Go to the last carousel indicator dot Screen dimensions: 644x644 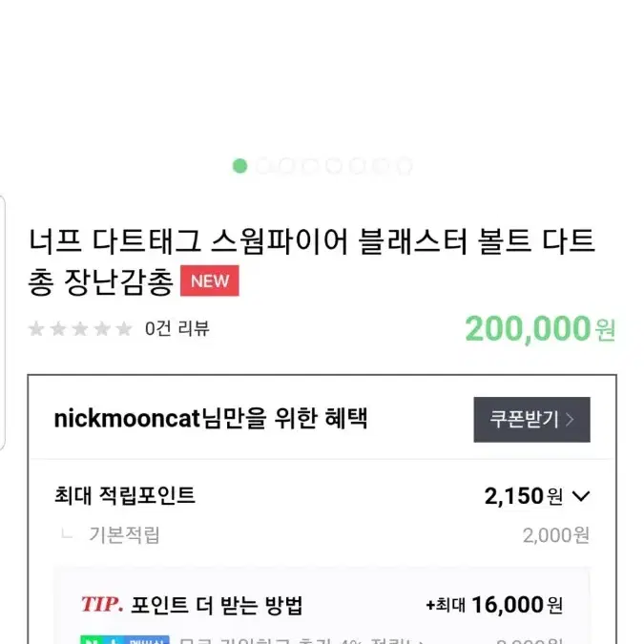point(405,166)
